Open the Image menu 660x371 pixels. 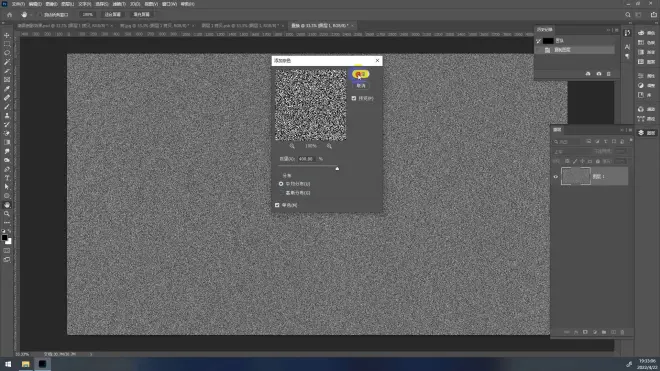click(x=51, y=4)
